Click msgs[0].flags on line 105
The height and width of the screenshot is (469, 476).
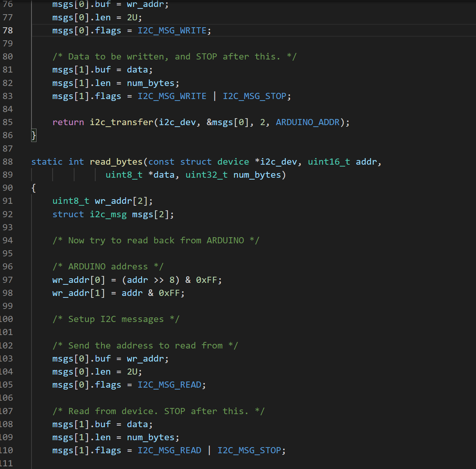[x=87, y=385]
